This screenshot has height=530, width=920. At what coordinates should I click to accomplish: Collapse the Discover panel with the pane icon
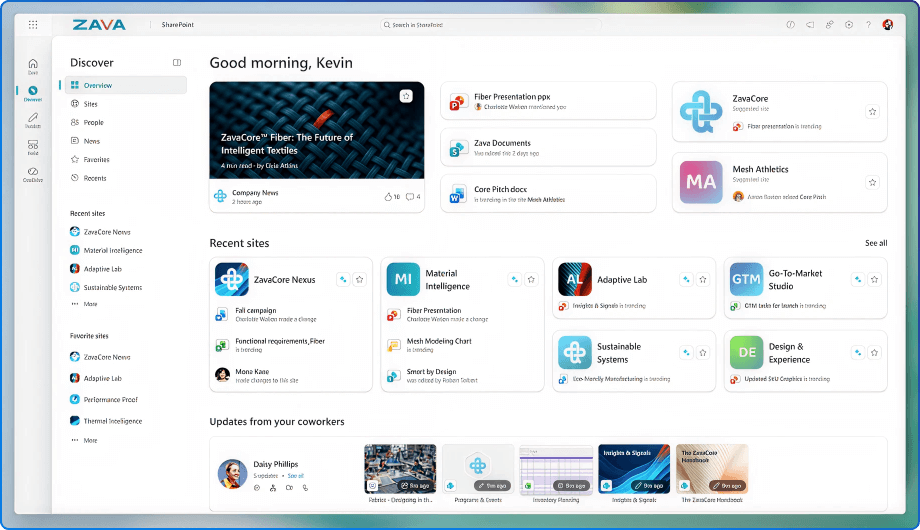point(177,63)
